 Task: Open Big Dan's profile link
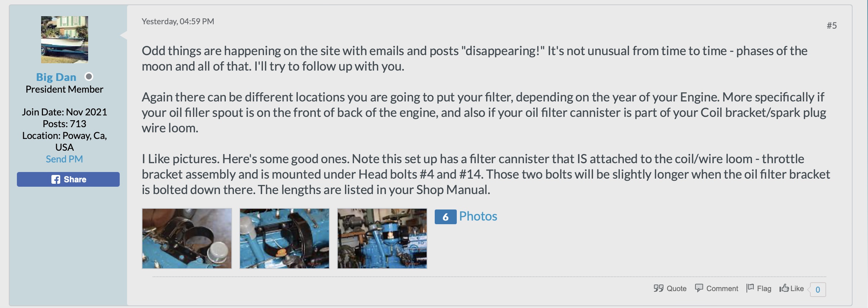(56, 77)
